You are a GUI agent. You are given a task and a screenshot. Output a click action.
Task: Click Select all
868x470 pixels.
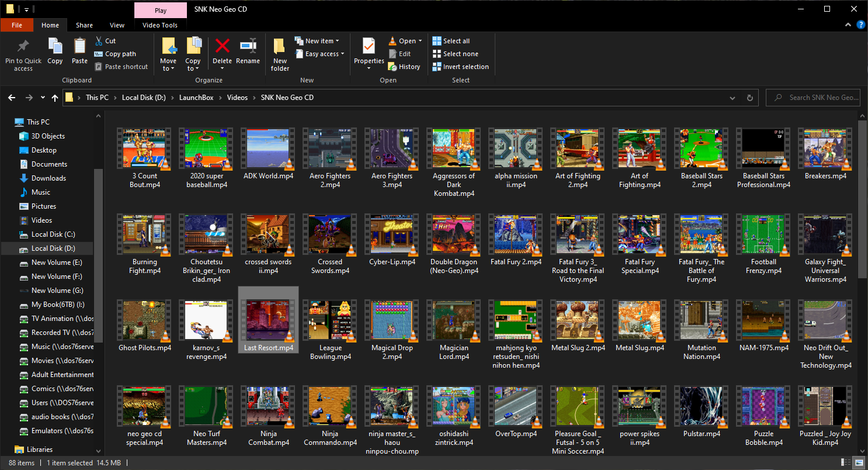[x=451, y=41]
